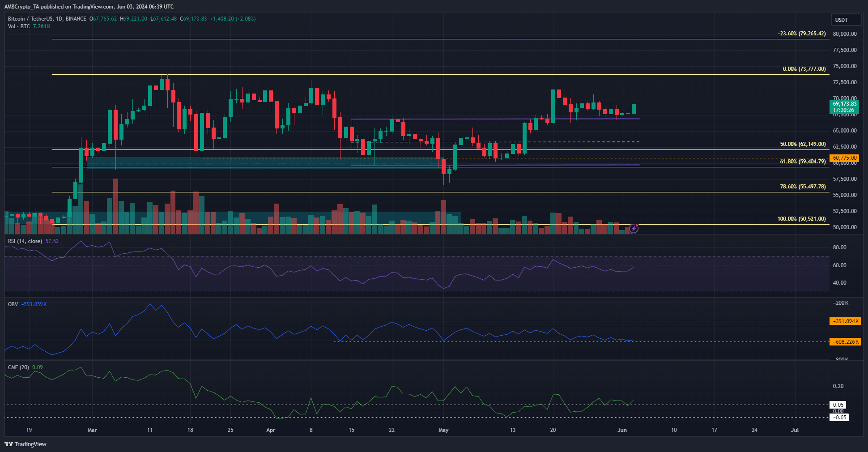Open the RSI (14, close) indicator legend
The image size is (868, 452).
tap(25, 241)
